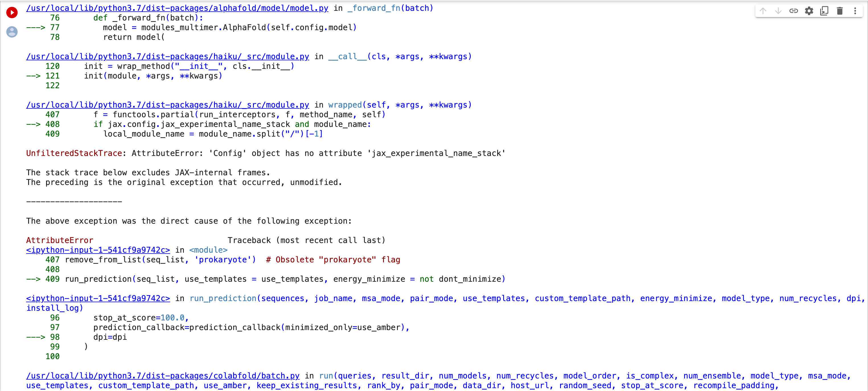
Task: Click the dpi=dpi line in run_prediction frame
Action: 110,337
